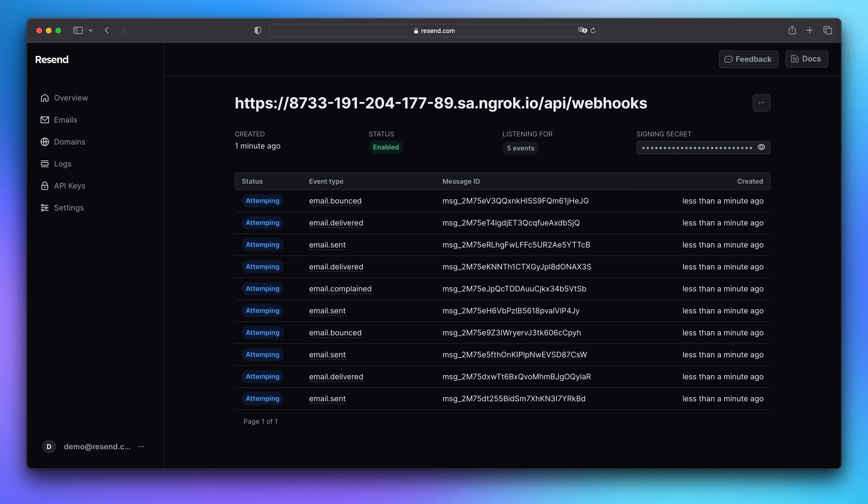Open the email.bounced event in the first row
868x504 pixels.
pyautogui.click(x=335, y=201)
